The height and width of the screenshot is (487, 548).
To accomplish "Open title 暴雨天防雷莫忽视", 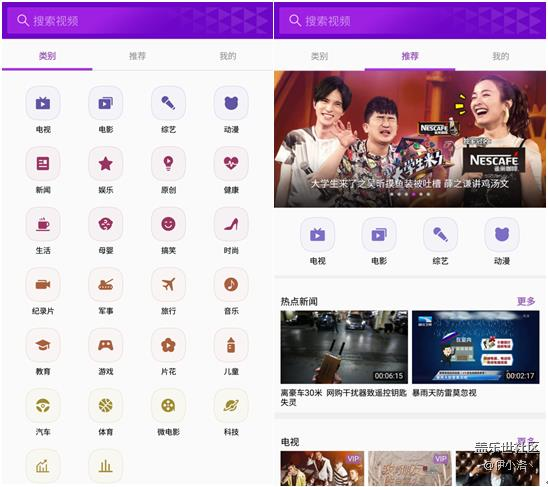I will pos(444,393).
